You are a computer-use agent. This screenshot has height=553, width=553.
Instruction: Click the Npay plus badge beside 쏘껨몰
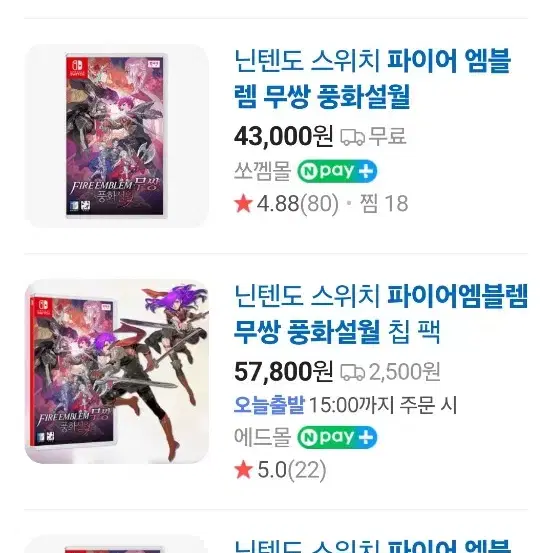(x=337, y=171)
